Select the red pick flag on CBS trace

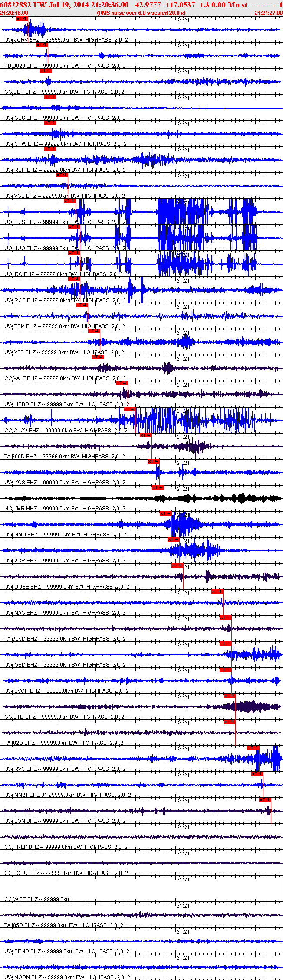pyautogui.click(x=50, y=96)
